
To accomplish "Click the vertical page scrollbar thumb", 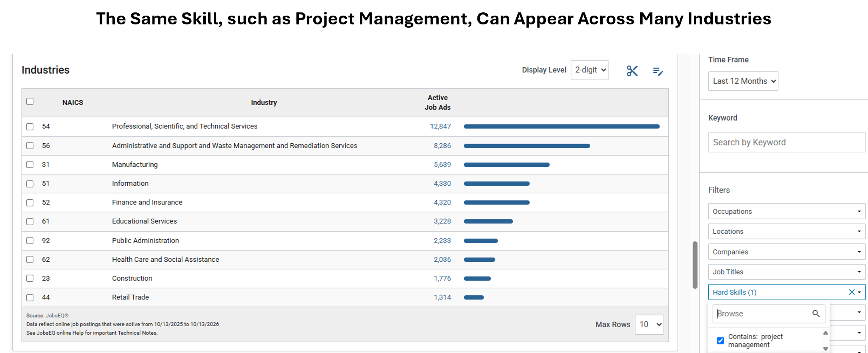I will point(695,265).
